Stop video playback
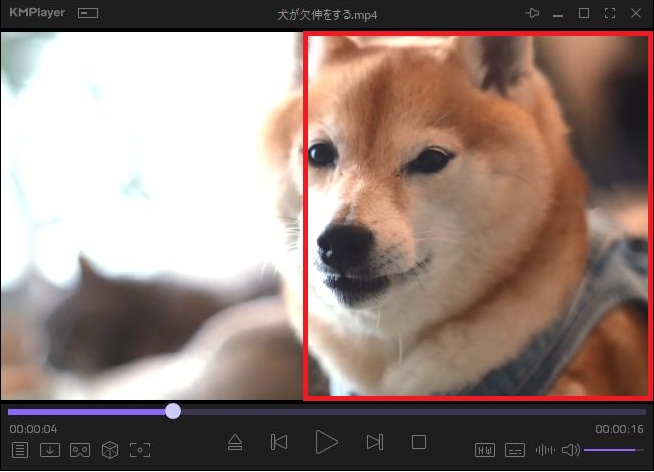Image resolution: width=654 pixels, height=472 pixels. (x=419, y=442)
